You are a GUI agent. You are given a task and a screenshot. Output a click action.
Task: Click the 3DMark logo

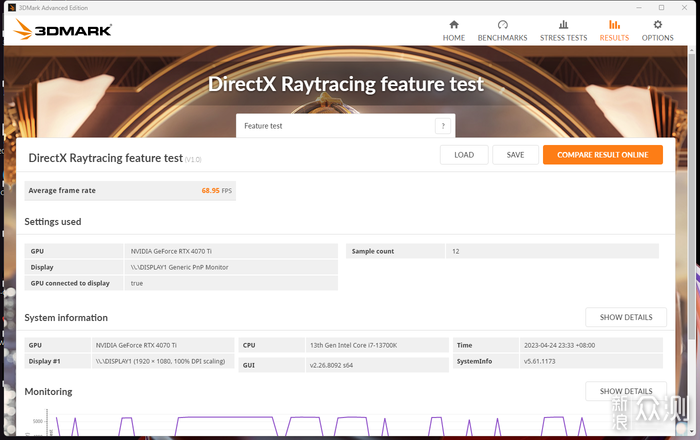62,29
